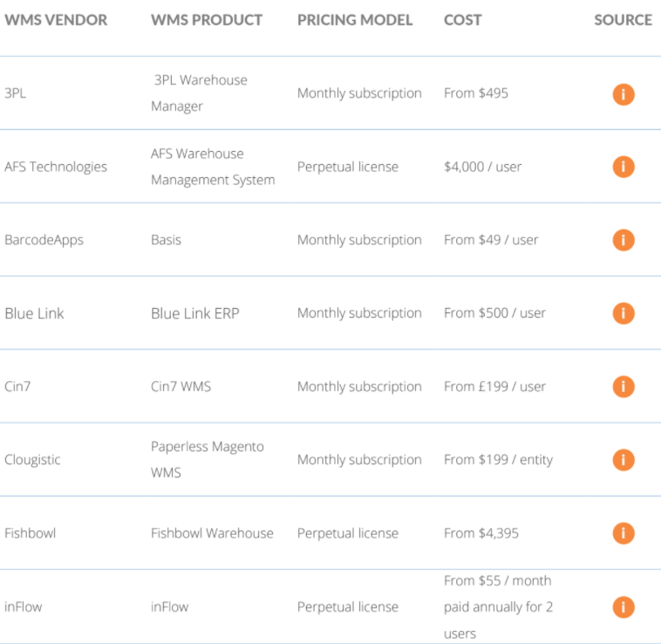Select the AFS Technologies vendor cell
The height and width of the screenshot is (644, 661).
[56, 167]
